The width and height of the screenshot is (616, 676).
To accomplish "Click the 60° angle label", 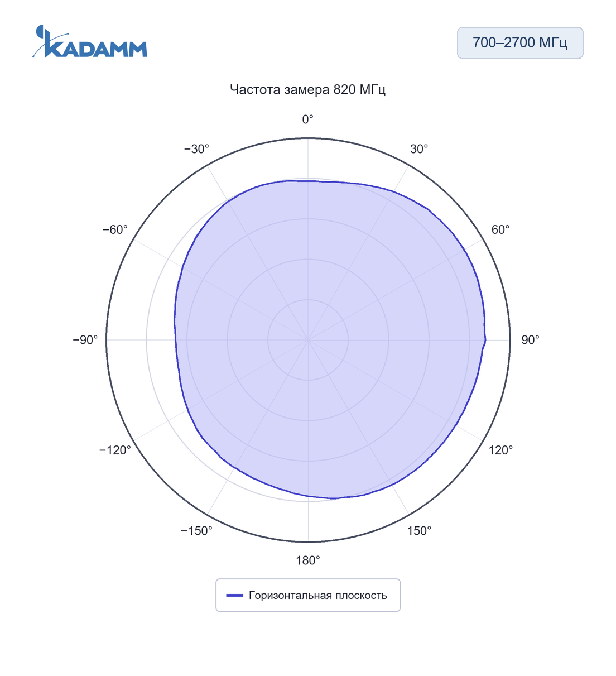I will (501, 230).
